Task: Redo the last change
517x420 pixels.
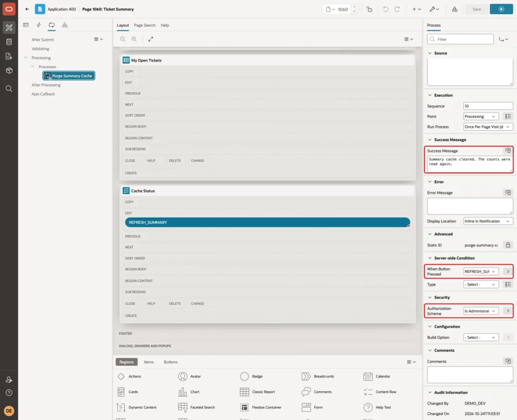Action: tap(397, 9)
